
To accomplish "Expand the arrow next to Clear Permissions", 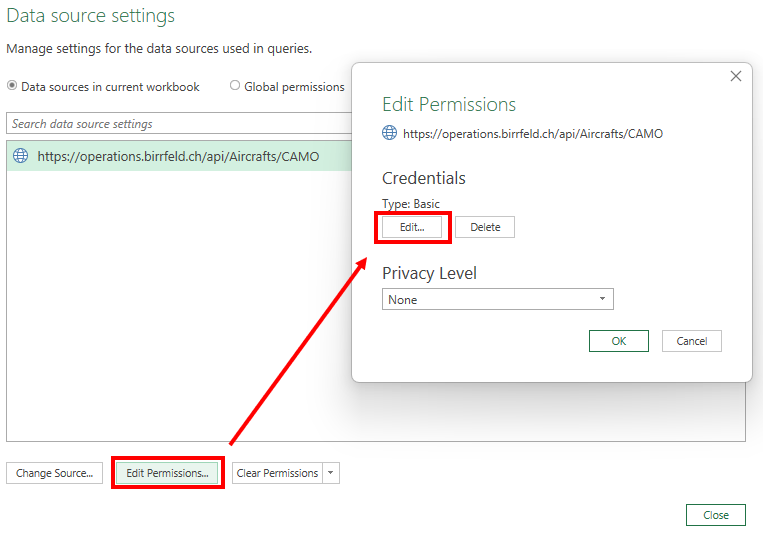I will coord(331,473).
